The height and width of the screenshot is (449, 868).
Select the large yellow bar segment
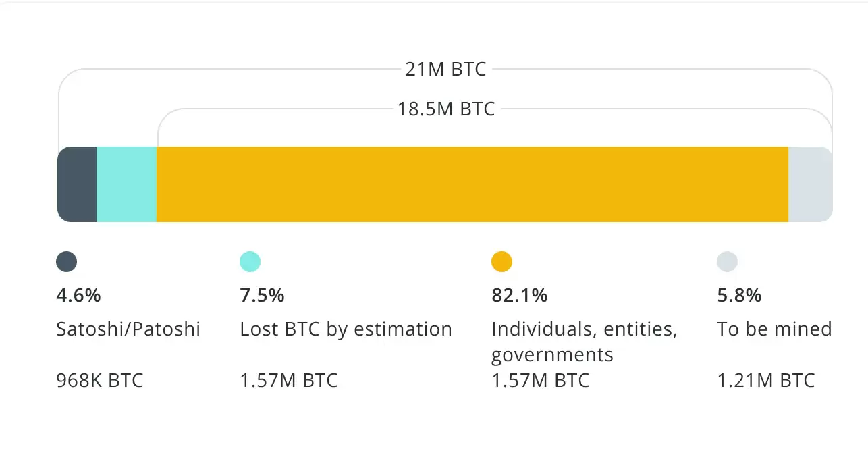[x=472, y=184]
